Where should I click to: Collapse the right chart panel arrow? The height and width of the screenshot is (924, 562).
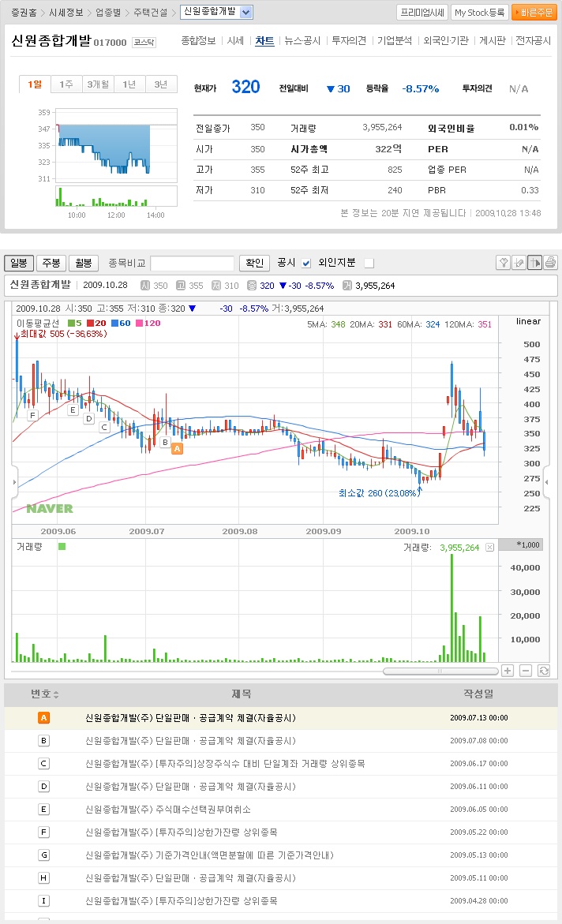pos(547,482)
